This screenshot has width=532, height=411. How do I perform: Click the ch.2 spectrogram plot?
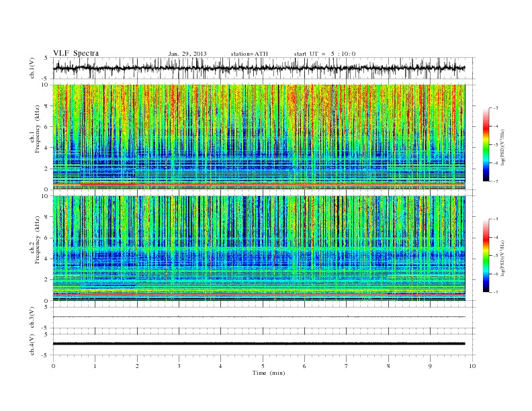(x=259, y=248)
